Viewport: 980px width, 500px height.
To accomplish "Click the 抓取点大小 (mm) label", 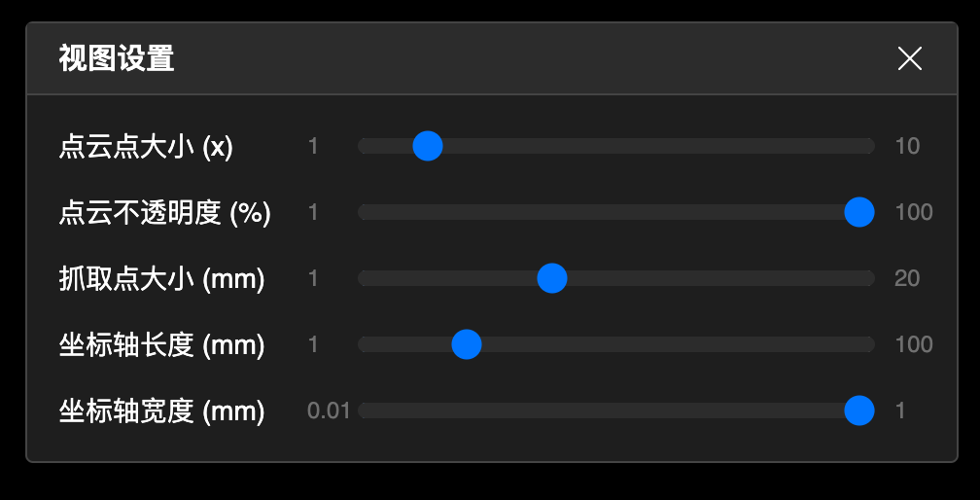I will tap(161, 278).
